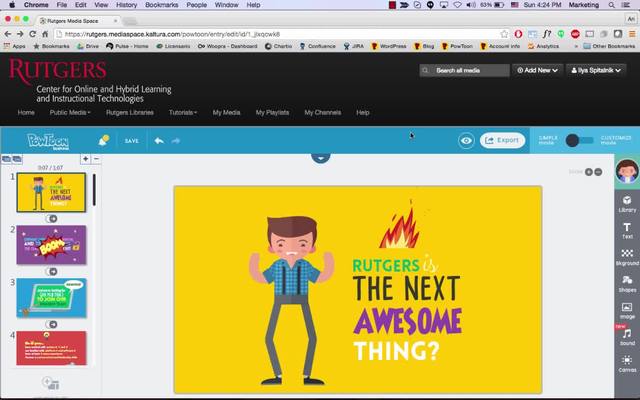The width and height of the screenshot is (640, 400).
Task: Go back in browser history
Action: (7, 34)
